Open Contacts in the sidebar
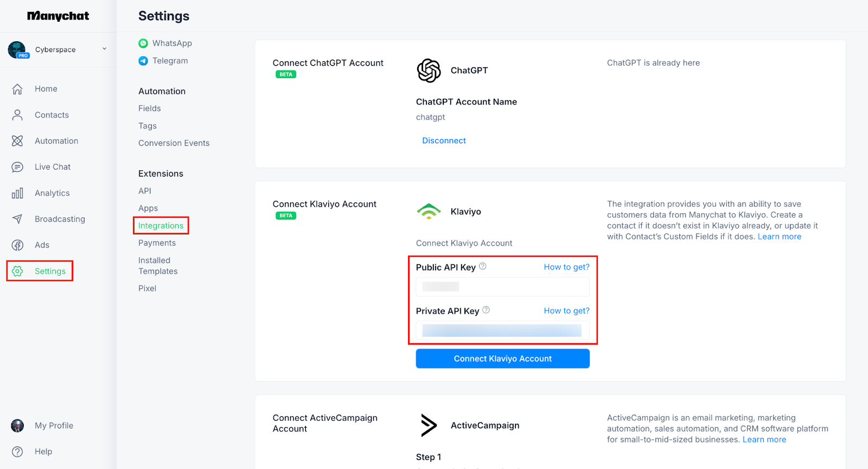The width and height of the screenshot is (868, 469). (x=52, y=115)
